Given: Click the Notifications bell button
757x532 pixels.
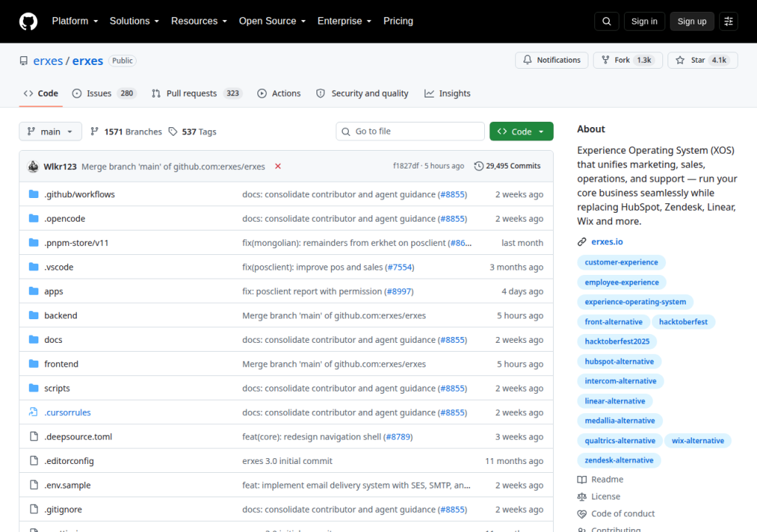Looking at the screenshot, I should tap(551, 61).
